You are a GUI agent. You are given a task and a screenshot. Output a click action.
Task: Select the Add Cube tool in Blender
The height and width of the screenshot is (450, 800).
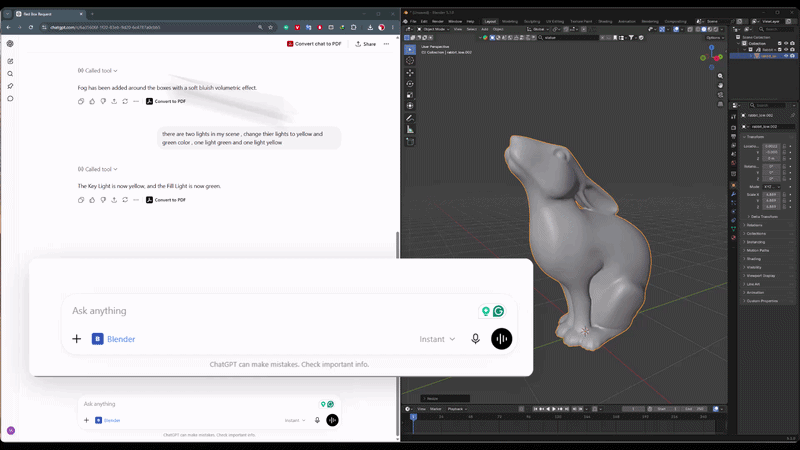(410, 142)
